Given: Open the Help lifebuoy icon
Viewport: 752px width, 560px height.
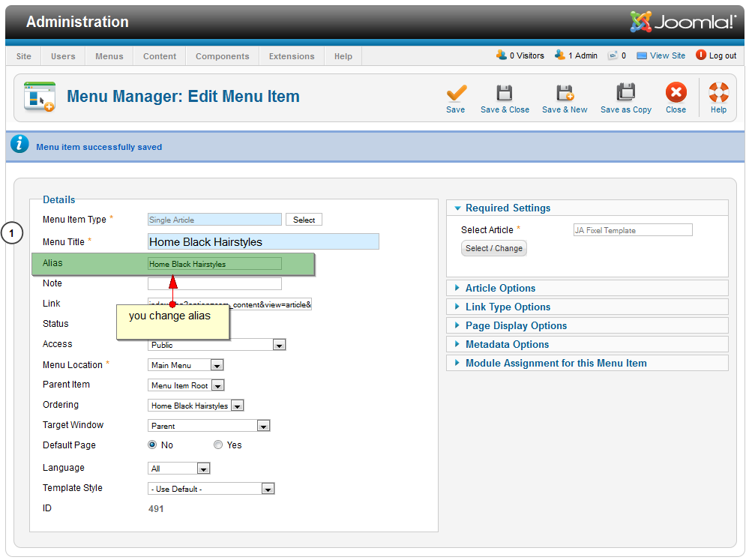Looking at the screenshot, I should coord(718,92).
